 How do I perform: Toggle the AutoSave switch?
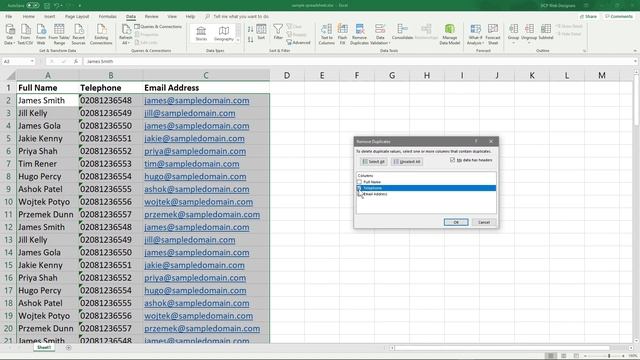click(x=33, y=6)
